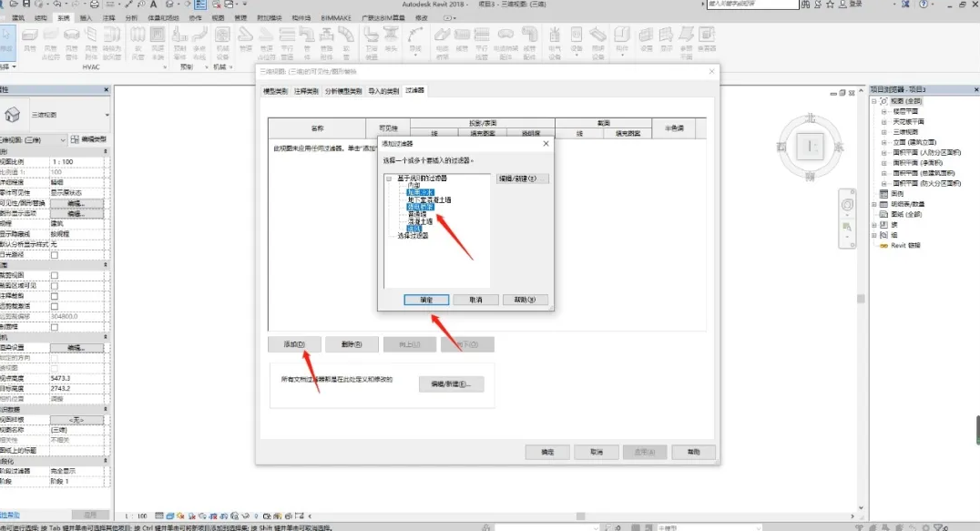Select the 软风管 flex duct tool
The image size is (980, 531).
pyautogui.click(x=138, y=43)
